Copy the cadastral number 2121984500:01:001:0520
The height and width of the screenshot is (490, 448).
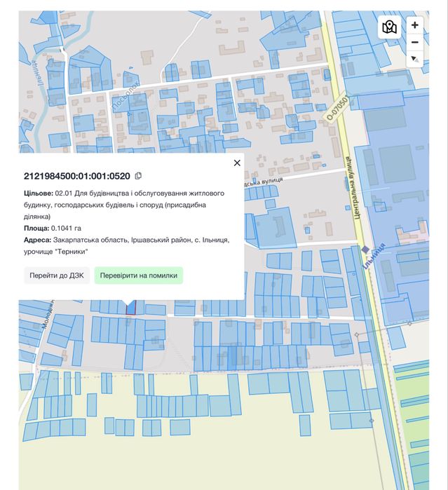pos(138,176)
